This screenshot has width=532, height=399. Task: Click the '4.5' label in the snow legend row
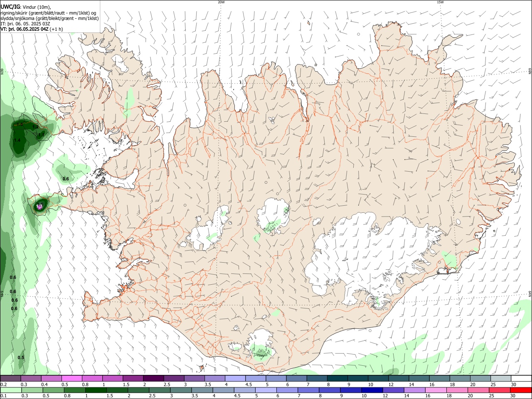pos(249,384)
